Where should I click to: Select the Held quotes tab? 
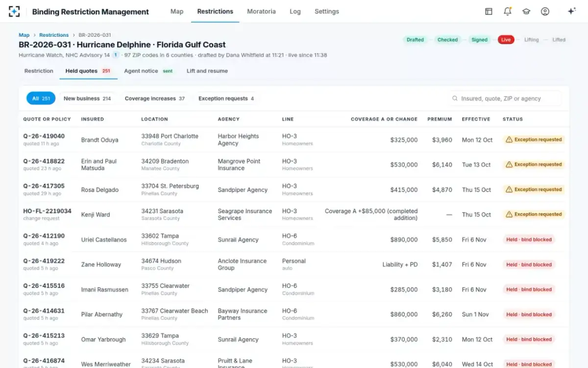point(88,71)
